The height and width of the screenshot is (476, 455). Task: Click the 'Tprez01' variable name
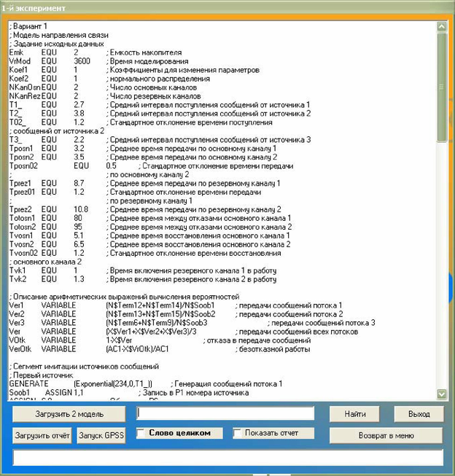(x=22, y=192)
